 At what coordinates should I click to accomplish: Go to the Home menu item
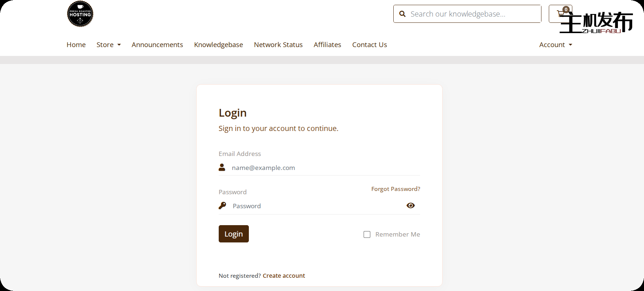click(x=76, y=45)
